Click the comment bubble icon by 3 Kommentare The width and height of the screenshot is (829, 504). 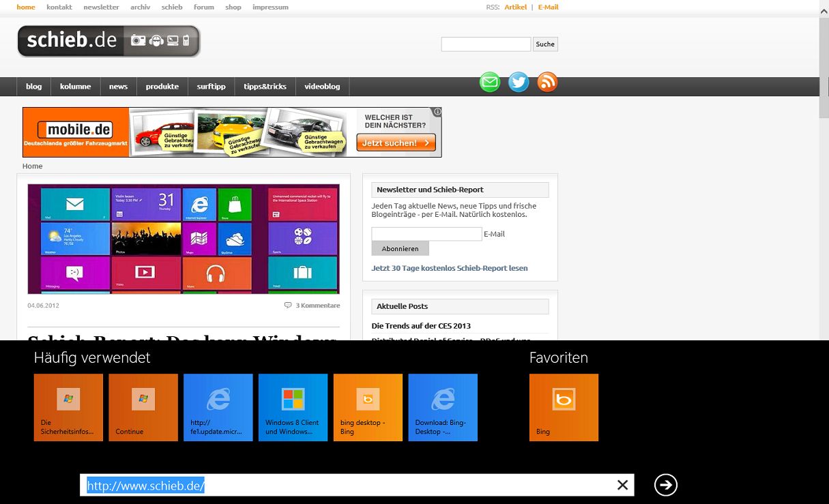pos(288,305)
